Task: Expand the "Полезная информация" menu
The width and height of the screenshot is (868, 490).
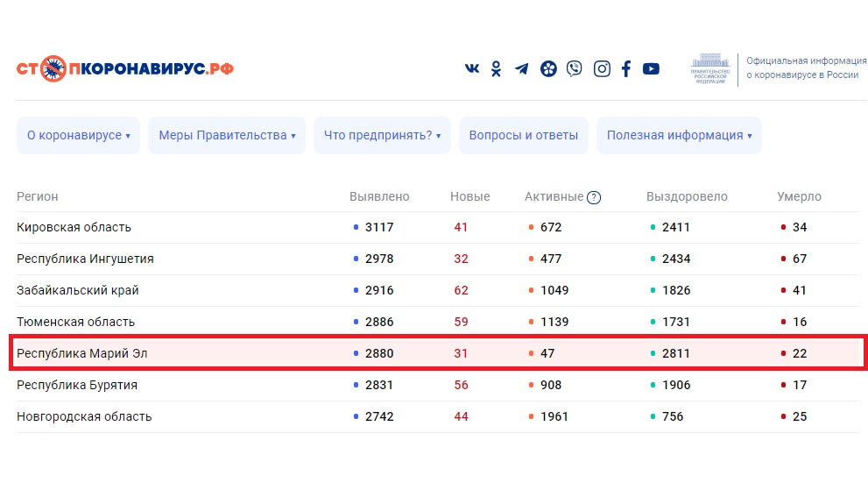Action: (x=679, y=136)
